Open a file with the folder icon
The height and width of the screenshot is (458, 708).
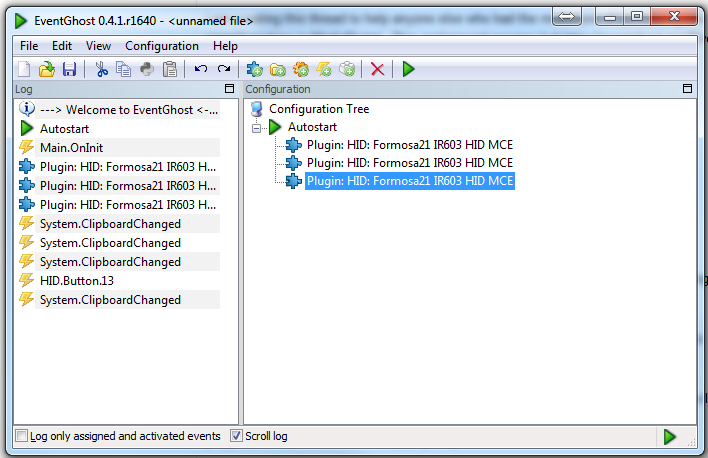[x=47, y=69]
